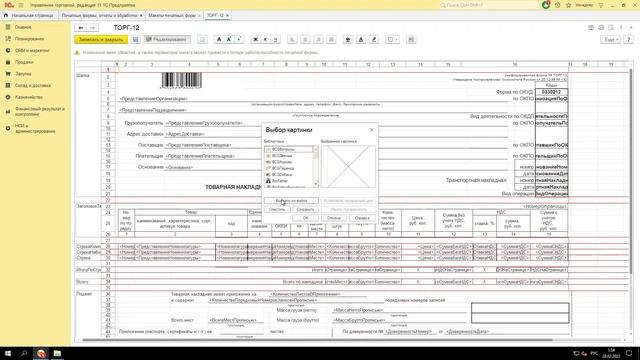Click the save diskette icon in toolbar
The height and width of the screenshot is (360, 640).
pyautogui.click(x=136, y=40)
